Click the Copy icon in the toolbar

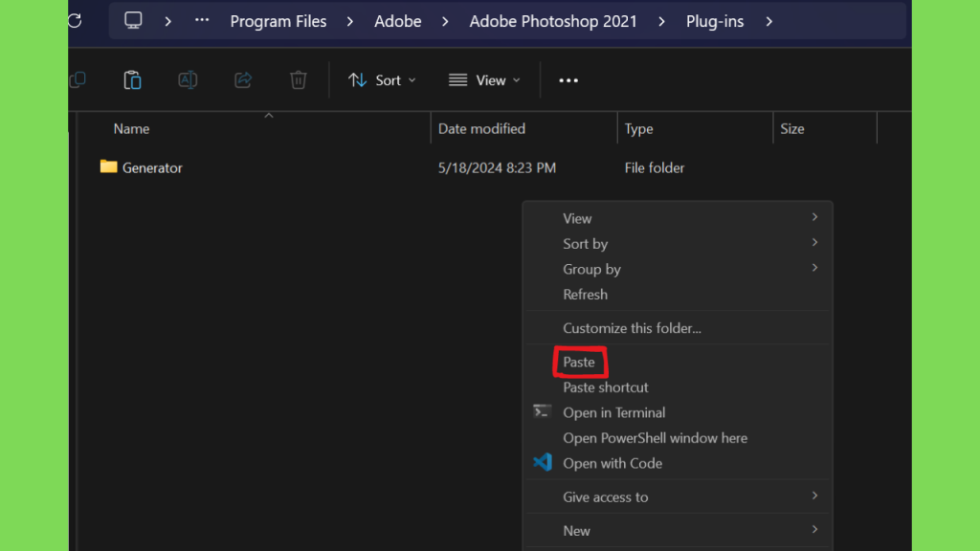click(x=78, y=80)
